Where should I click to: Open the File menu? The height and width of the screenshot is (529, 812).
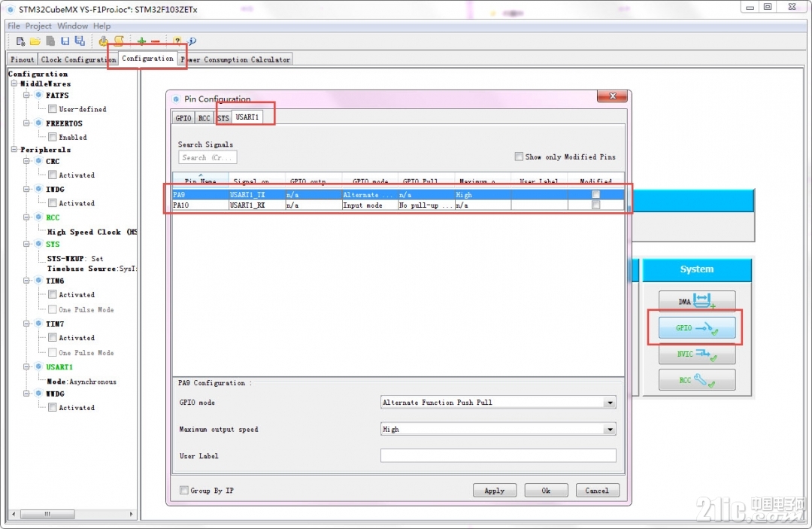coord(14,26)
